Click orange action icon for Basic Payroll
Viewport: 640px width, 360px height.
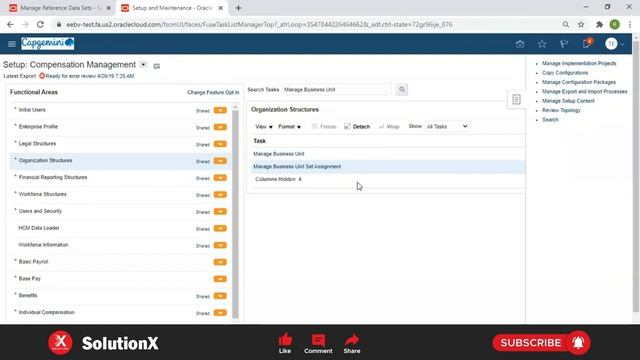click(x=220, y=262)
